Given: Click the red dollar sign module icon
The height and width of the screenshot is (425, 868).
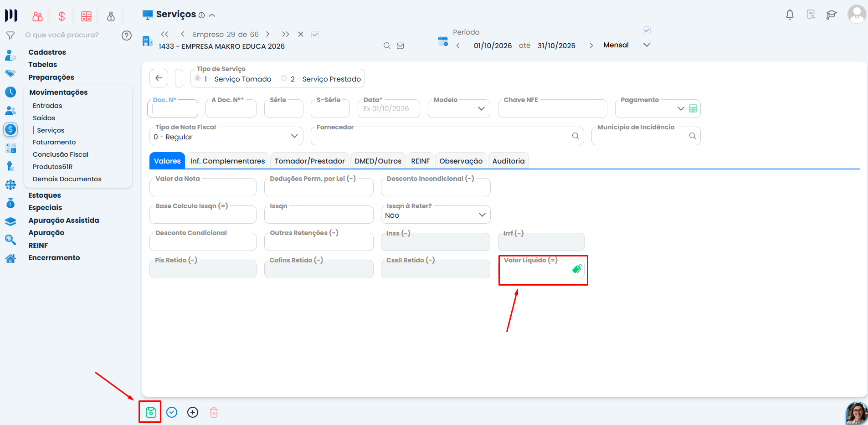Looking at the screenshot, I should 62,17.
